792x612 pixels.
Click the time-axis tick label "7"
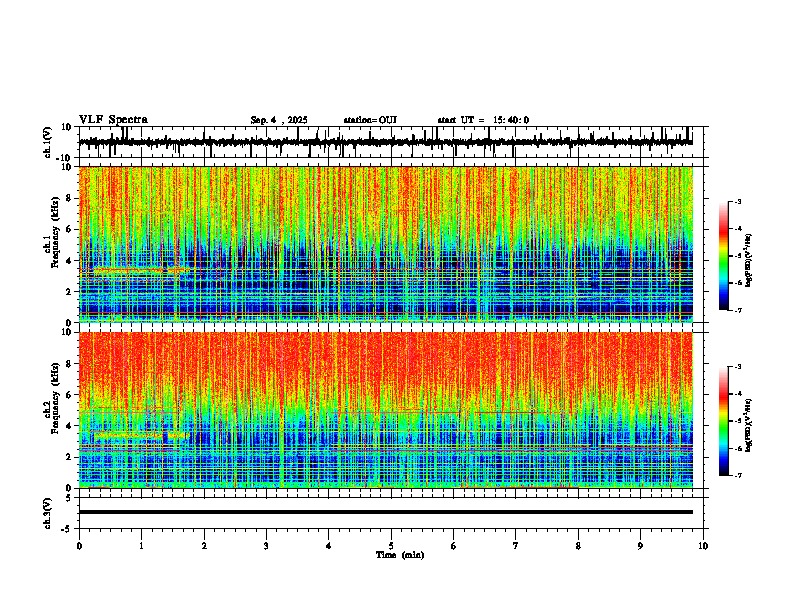pyautogui.click(x=516, y=546)
